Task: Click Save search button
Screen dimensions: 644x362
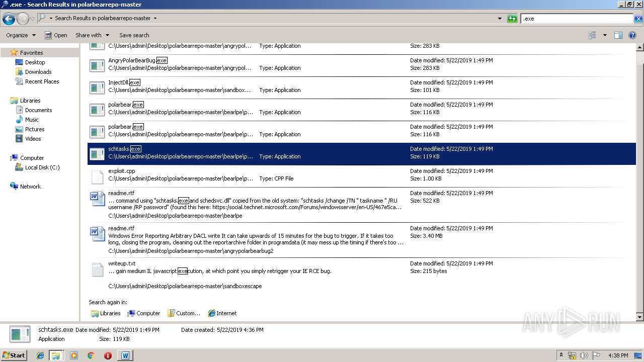Action: 134,35
